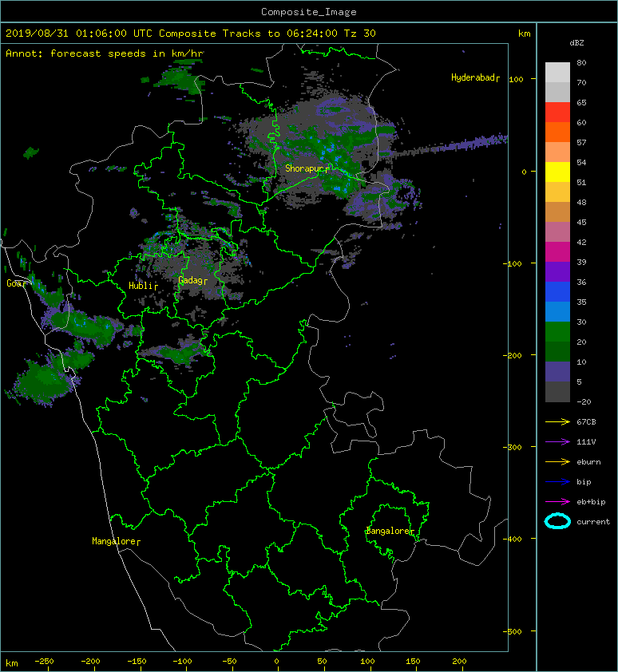Click the 0 tick on the bottom axis
Screen dimensions: 618x672
coord(276,662)
